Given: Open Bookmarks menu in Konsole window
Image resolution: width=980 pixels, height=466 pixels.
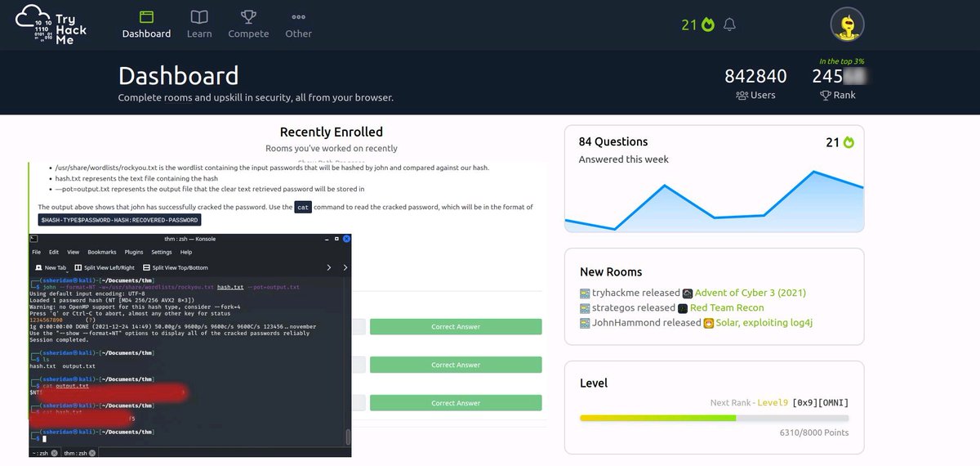Looking at the screenshot, I should coord(102,253).
